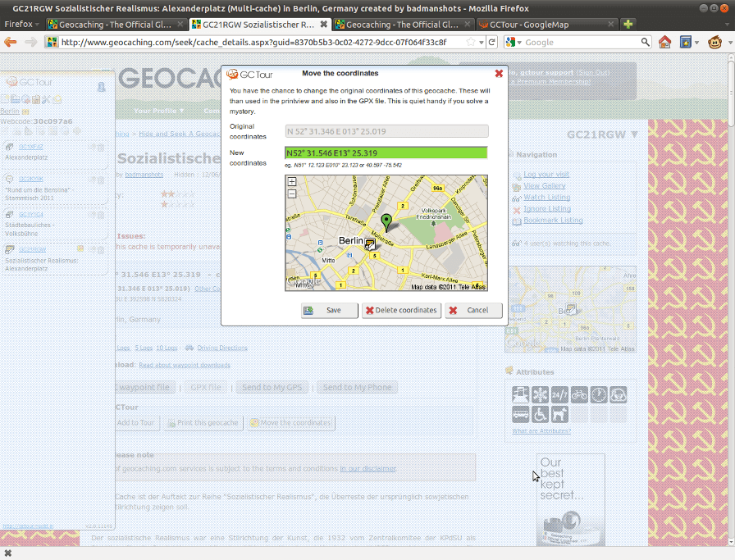Click the site identity favicon in the address bar

52,42
